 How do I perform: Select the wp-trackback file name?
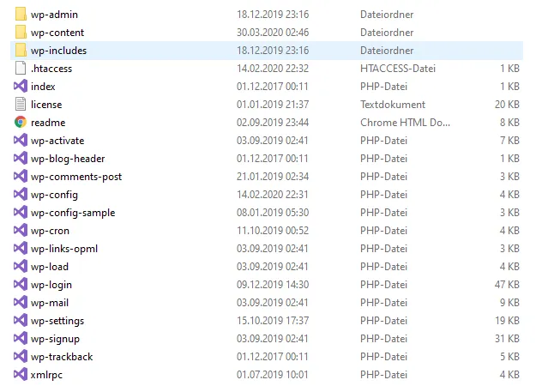pos(62,357)
